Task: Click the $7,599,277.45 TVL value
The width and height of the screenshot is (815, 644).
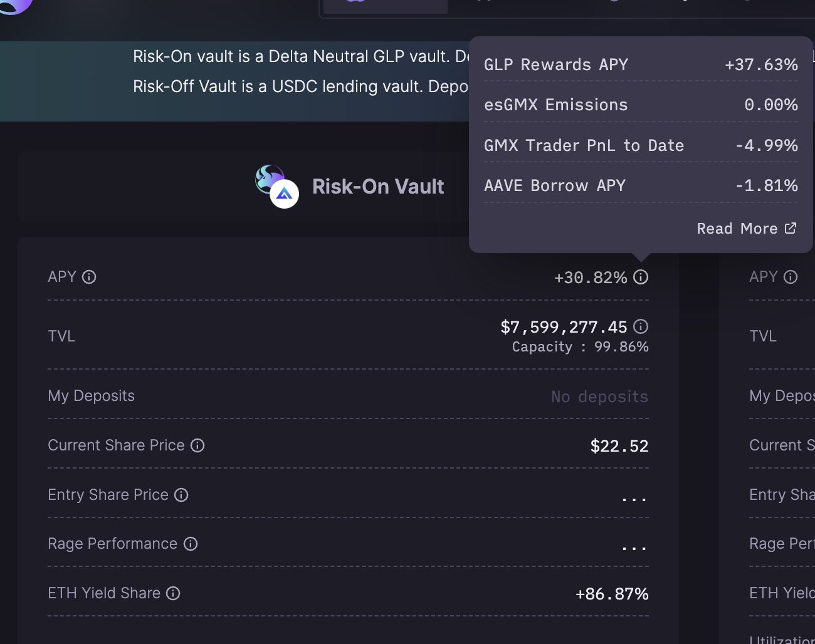Action: coord(564,327)
